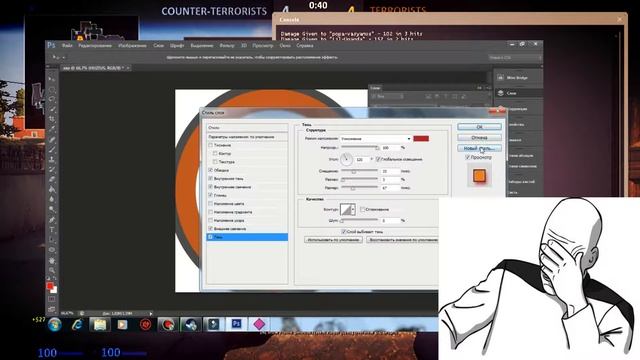Select the Move tool in Photoshop toolbar
Screen dimensions: 640x360
pos(52,79)
